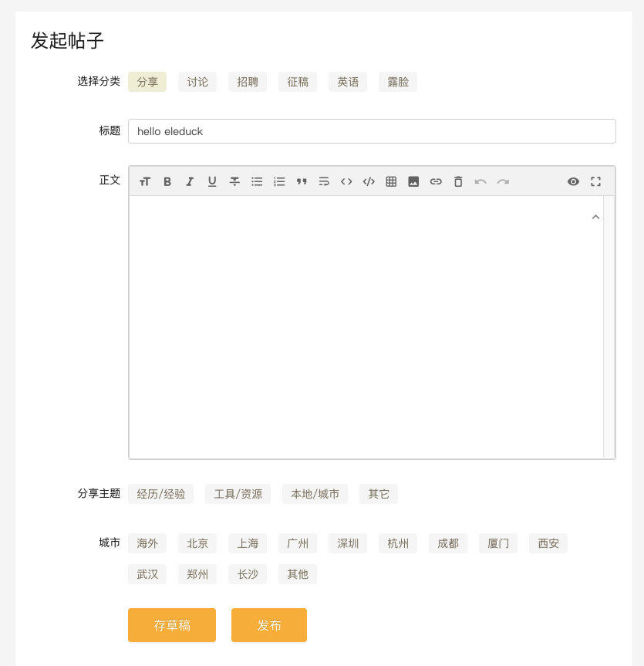This screenshot has height=666, width=644.
Task: Insert a table into the post
Action: (391, 182)
